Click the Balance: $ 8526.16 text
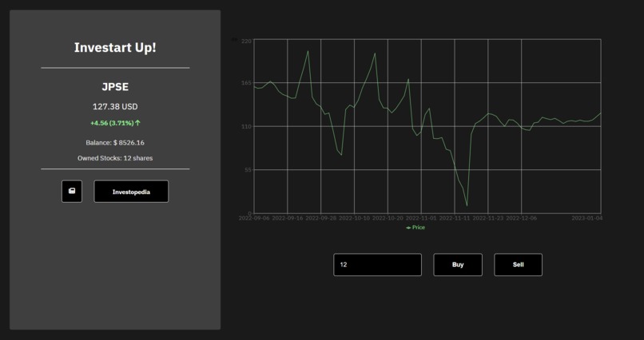Screen dimensions: 644x340 115,143
